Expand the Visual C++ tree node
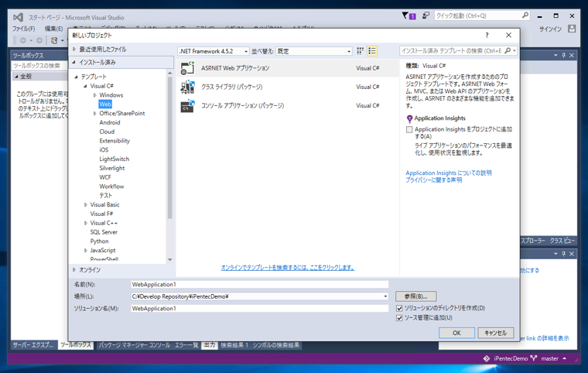The height and width of the screenshot is (373, 588). pyautogui.click(x=86, y=223)
